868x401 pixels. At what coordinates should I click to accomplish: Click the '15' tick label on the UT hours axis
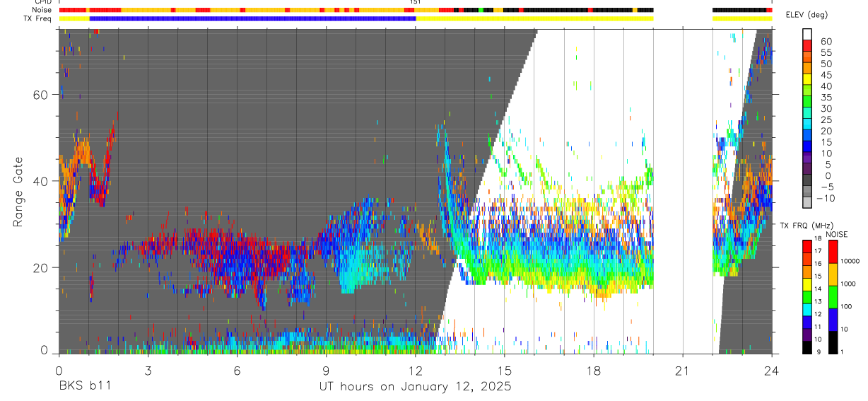tap(505, 371)
